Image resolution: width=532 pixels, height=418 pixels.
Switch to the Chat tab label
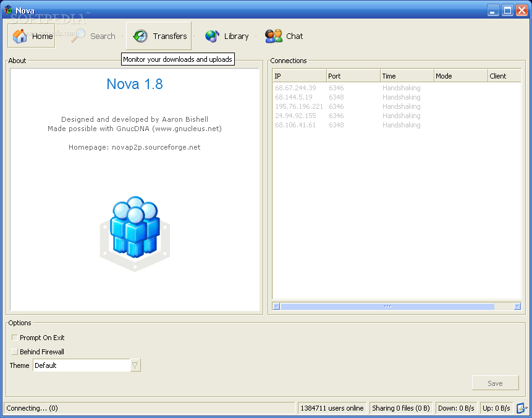pyautogui.click(x=295, y=36)
